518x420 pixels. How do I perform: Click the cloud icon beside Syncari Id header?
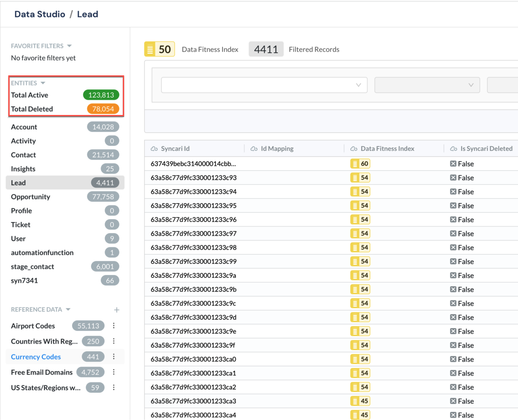(154, 149)
